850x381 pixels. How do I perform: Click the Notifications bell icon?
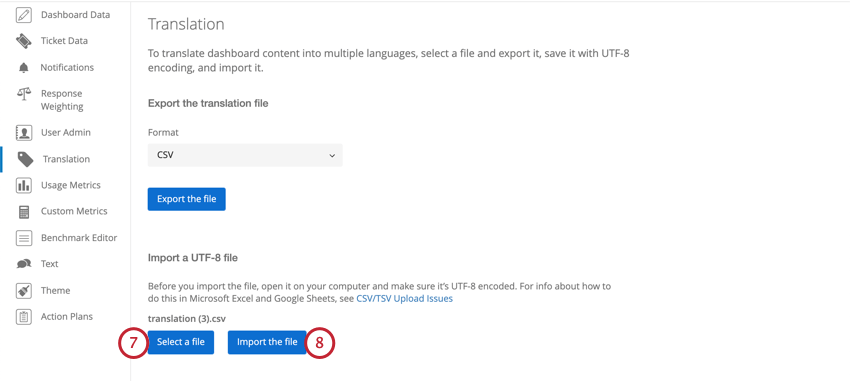click(24, 68)
